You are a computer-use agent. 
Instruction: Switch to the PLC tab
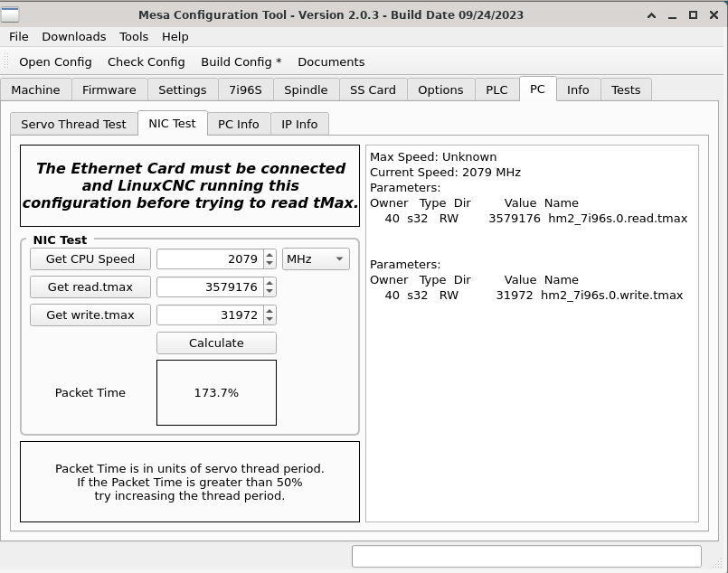click(x=496, y=89)
